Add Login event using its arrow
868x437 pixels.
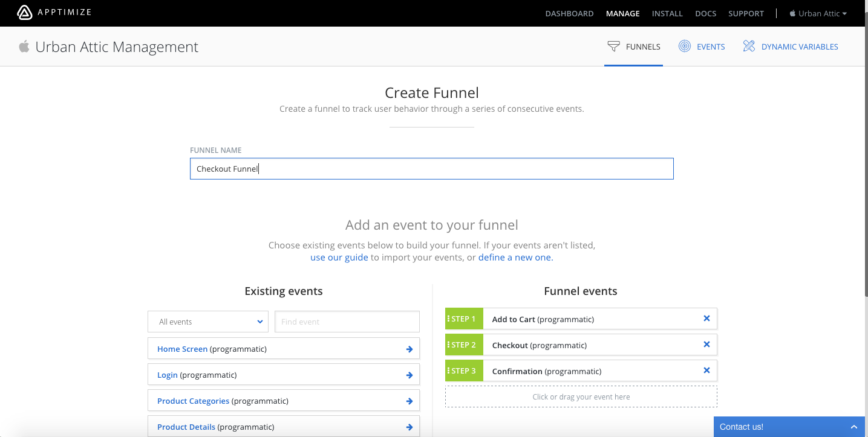click(x=410, y=375)
